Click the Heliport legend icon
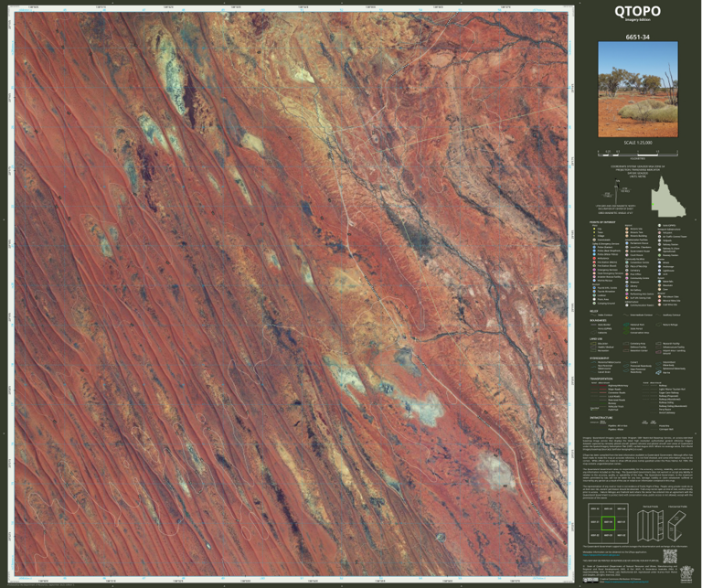The width and height of the screenshot is (702, 588). tap(659, 233)
